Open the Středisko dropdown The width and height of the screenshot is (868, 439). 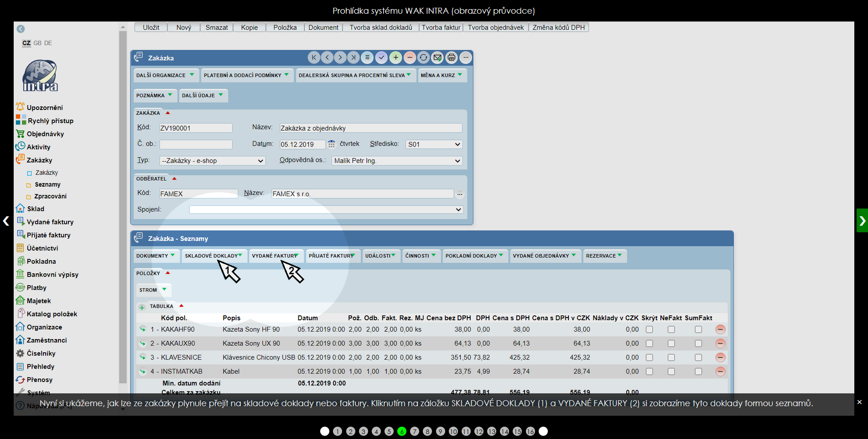434,144
